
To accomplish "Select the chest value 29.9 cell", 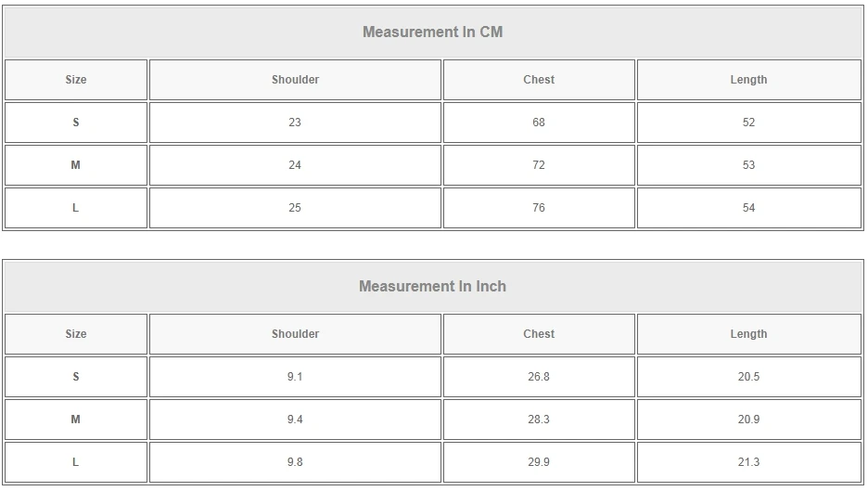I will [x=539, y=462].
